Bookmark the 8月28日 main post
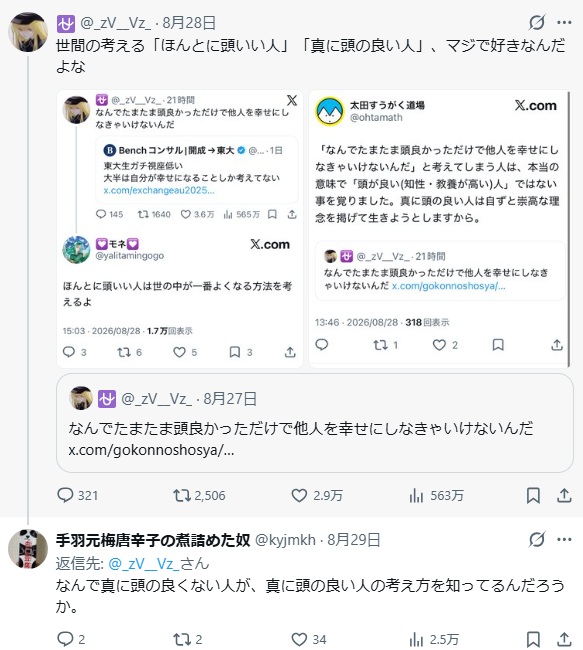Screen dimensions: 583x650 533,495
